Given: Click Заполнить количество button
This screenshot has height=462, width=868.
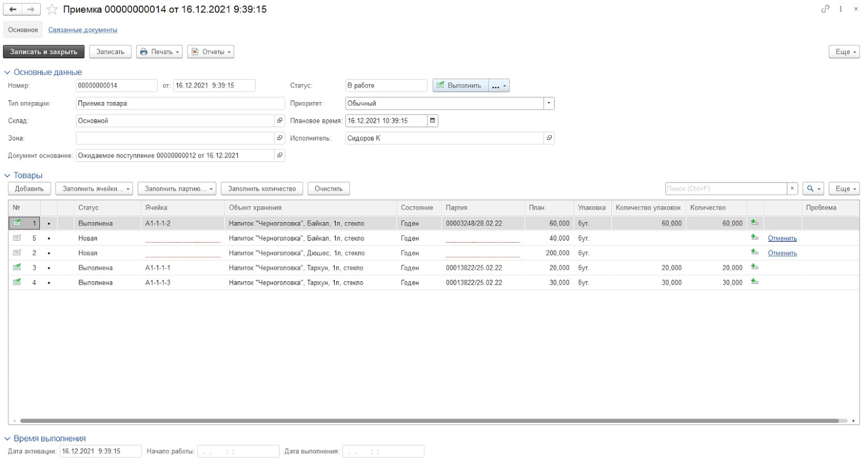Looking at the screenshot, I should (x=262, y=188).
